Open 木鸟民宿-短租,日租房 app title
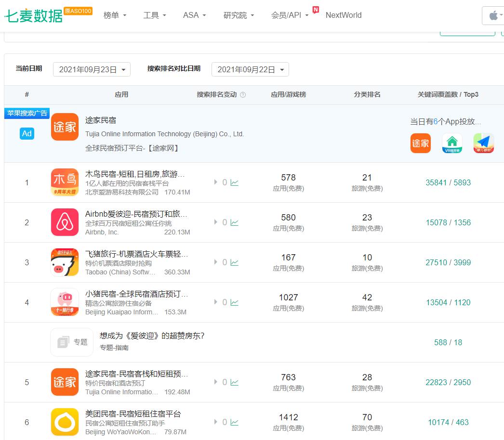Screen dimensions: 504x440 point(135,174)
